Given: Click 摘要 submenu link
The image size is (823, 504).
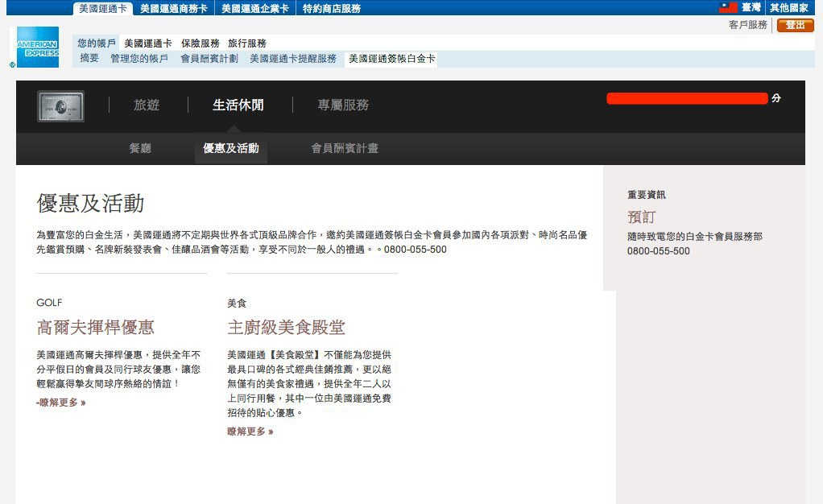Looking at the screenshot, I should (x=89, y=58).
